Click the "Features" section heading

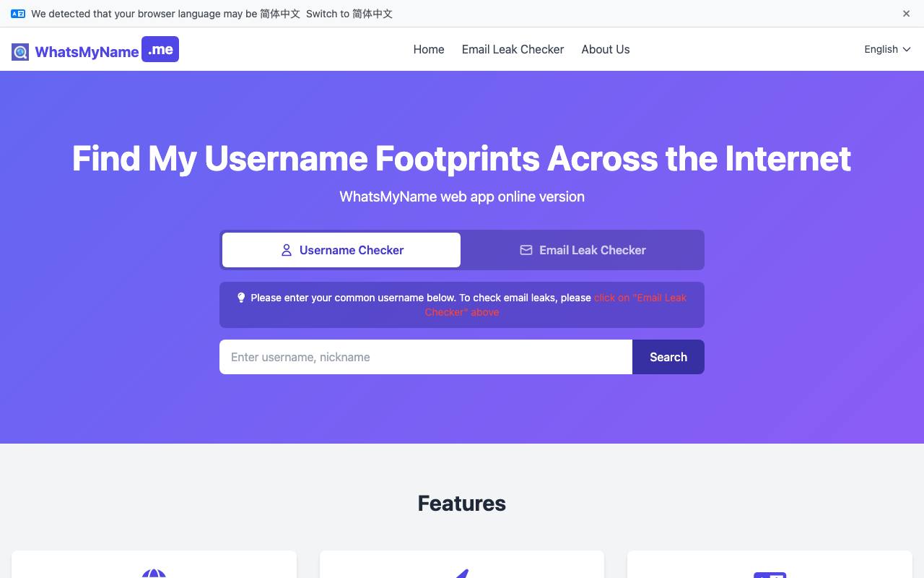[462, 503]
